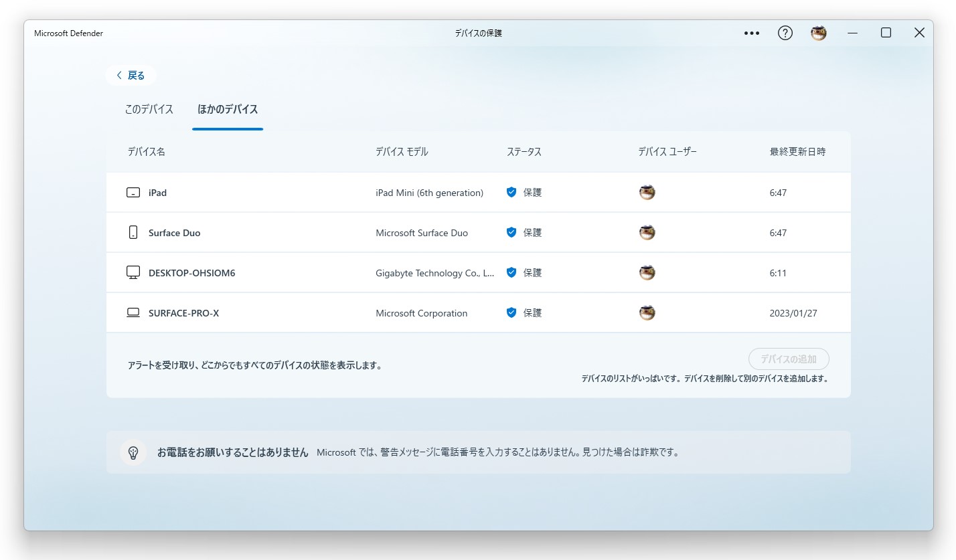
Task: Click the 戻る back button
Action: 131,75
